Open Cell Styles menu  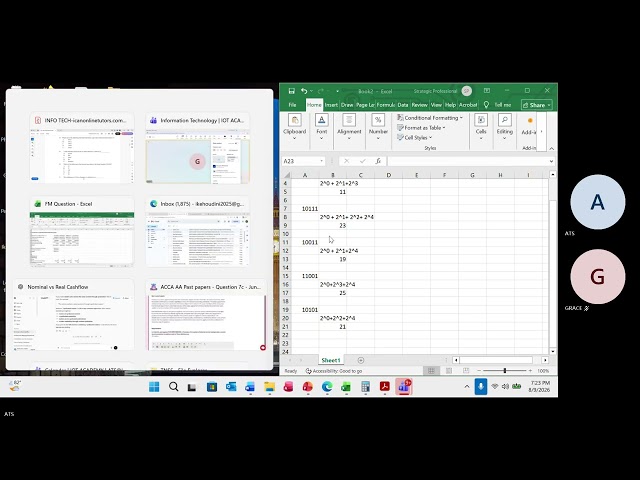coord(414,138)
